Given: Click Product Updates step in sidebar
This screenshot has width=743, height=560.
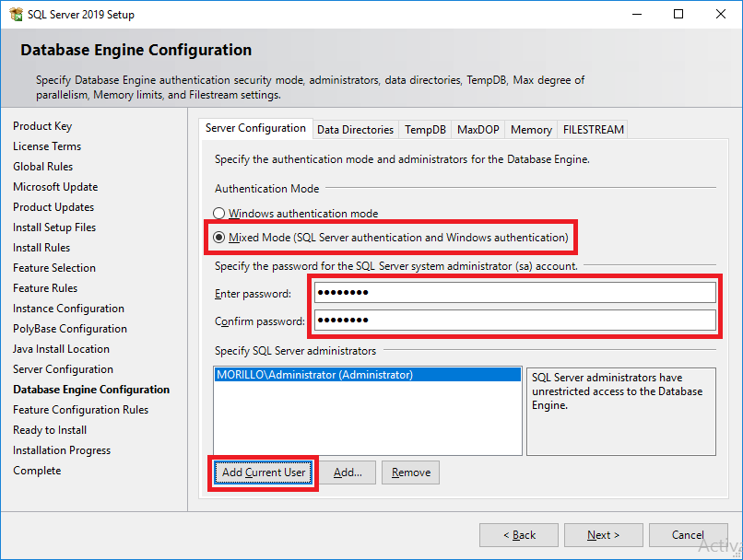Looking at the screenshot, I should [x=53, y=207].
